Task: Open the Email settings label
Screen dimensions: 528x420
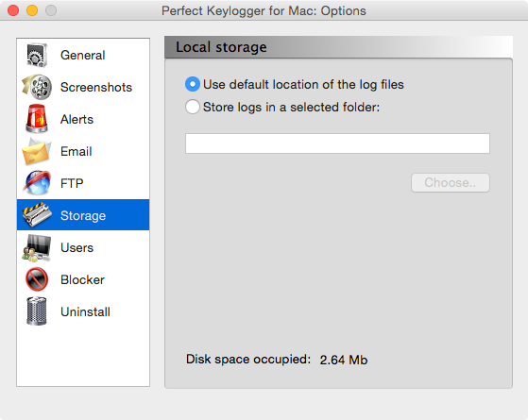Action: click(77, 151)
